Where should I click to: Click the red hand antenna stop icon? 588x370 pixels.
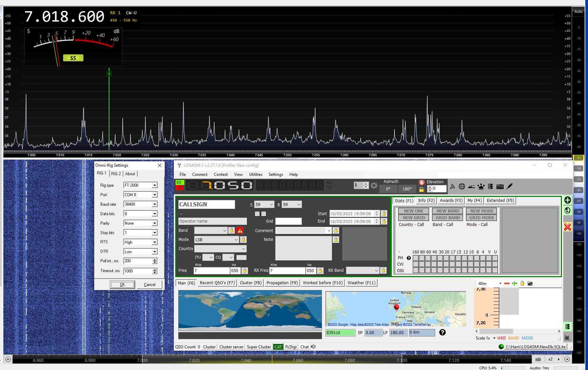[422, 182]
